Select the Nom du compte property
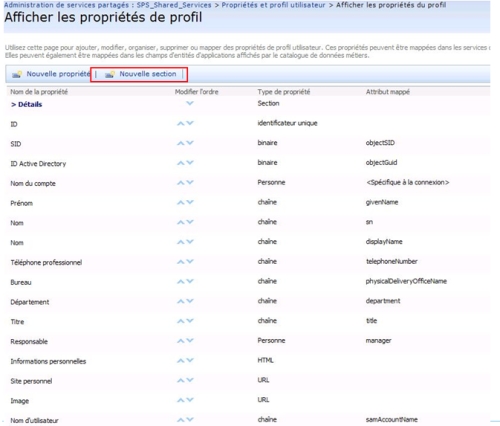The image size is (500, 426). [x=33, y=183]
